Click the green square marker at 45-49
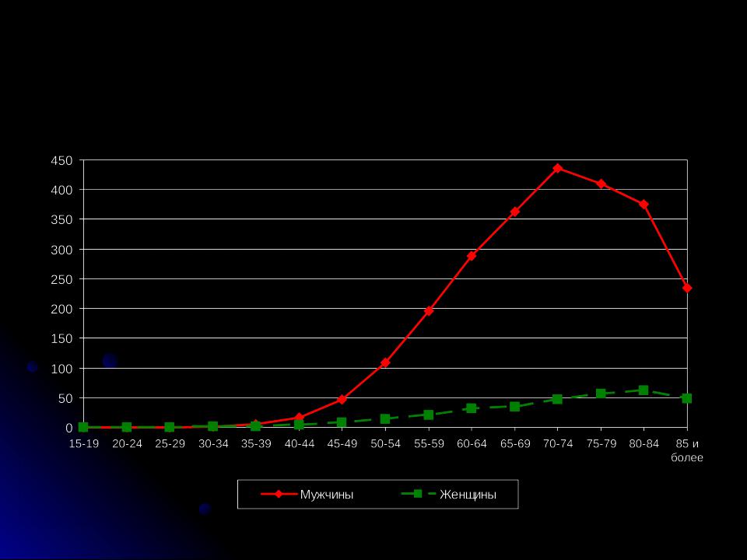This screenshot has width=747, height=560. 342,422
